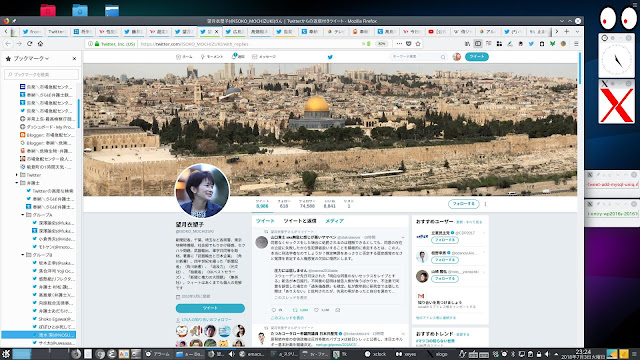Click the Twitter bird logo in header
The width and height of the screenshot is (640, 360).
(330, 57)
